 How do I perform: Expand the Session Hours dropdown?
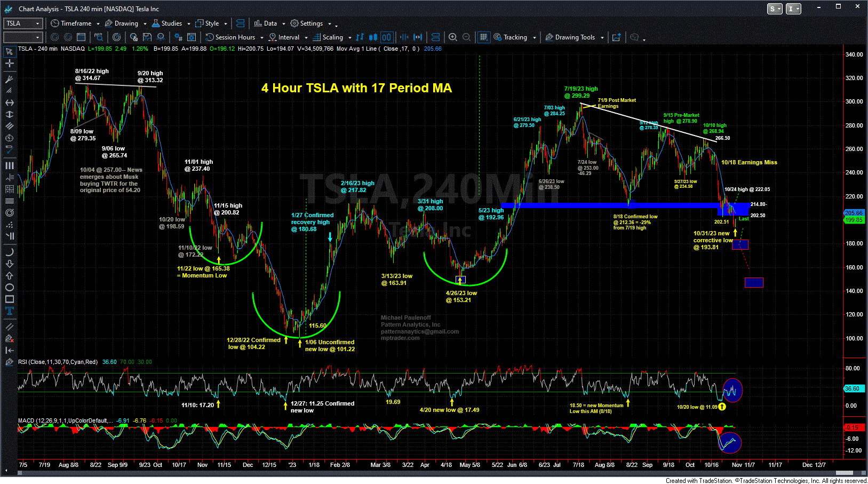(261, 38)
